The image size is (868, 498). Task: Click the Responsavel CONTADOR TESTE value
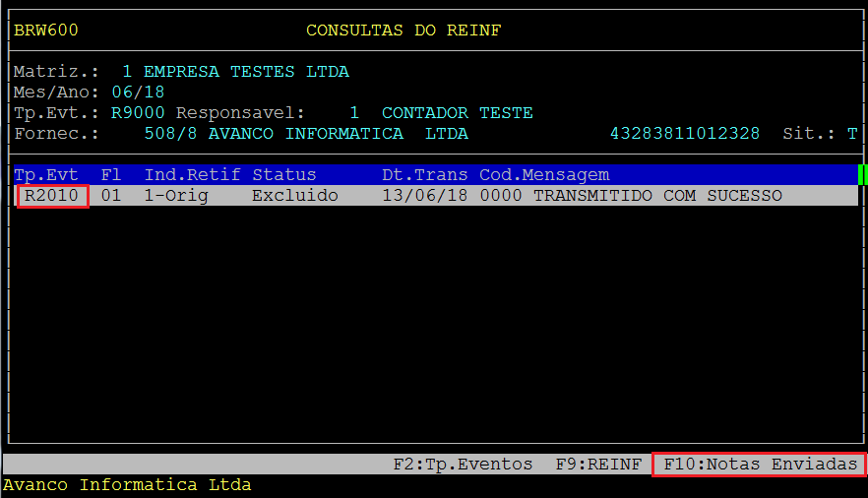coord(457,112)
